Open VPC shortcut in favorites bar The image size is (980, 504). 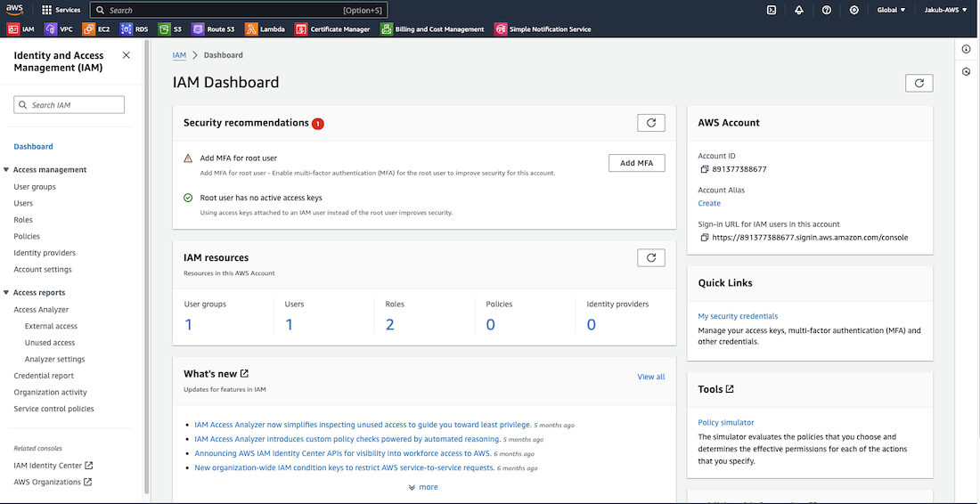pos(59,29)
